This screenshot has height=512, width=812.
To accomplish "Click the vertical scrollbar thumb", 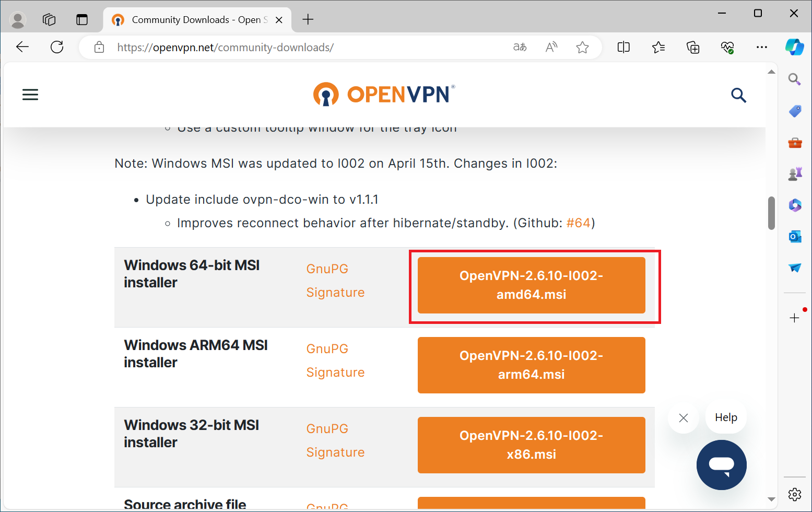I will [771, 213].
